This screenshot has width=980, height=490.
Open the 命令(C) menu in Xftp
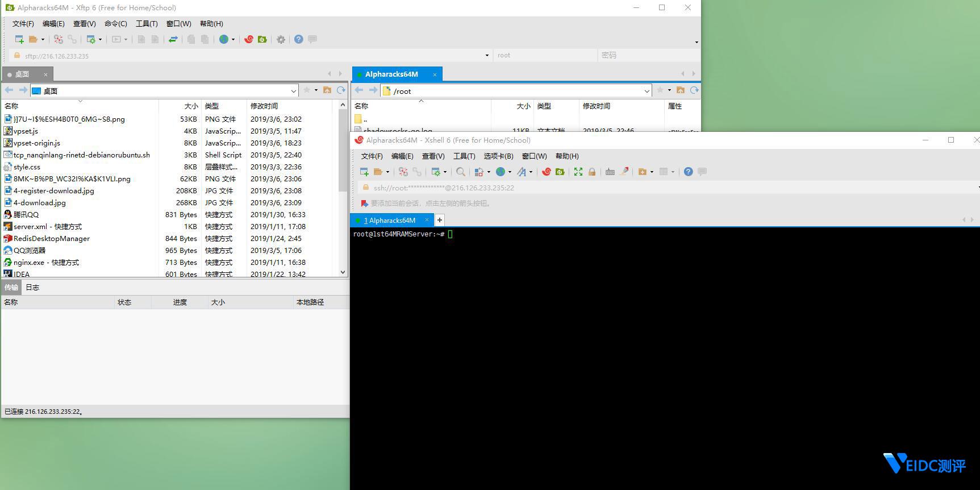click(x=115, y=23)
